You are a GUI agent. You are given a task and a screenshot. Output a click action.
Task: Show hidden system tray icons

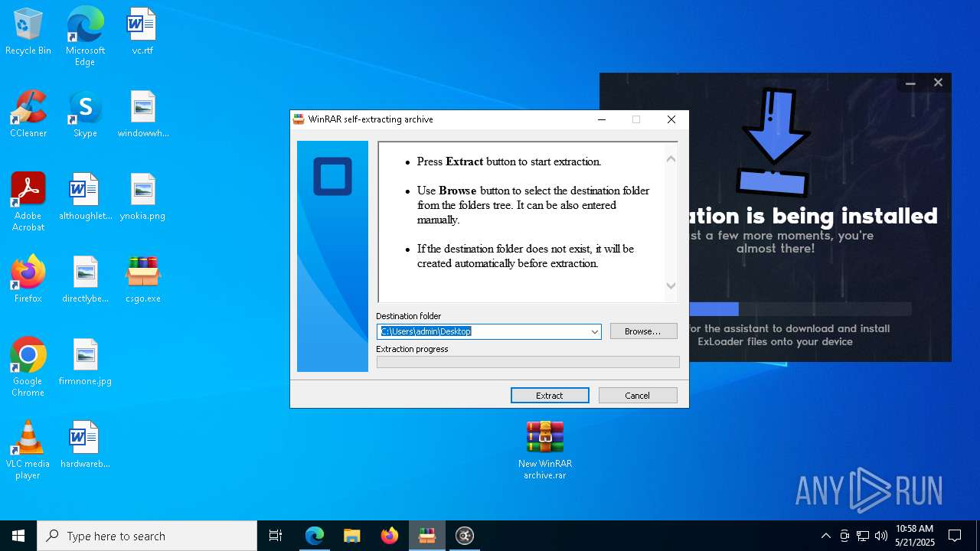(x=825, y=536)
